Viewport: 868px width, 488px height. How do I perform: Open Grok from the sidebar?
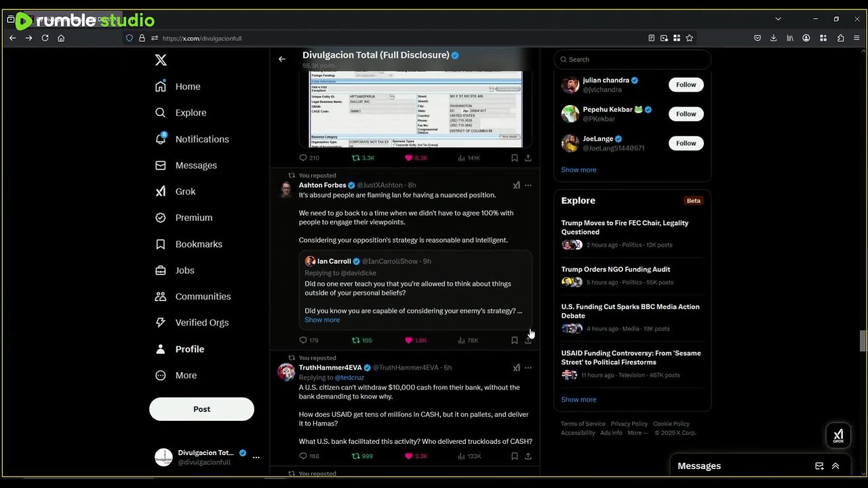pos(175,192)
